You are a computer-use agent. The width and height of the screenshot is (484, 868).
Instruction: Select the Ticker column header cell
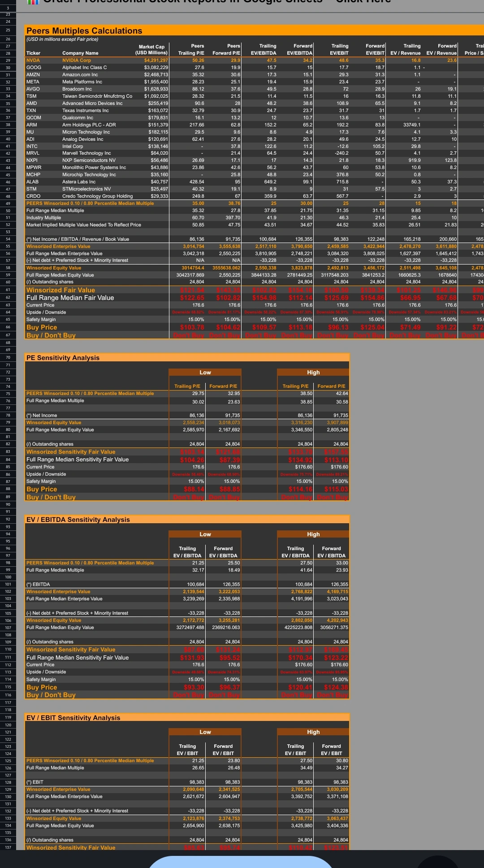point(34,53)
